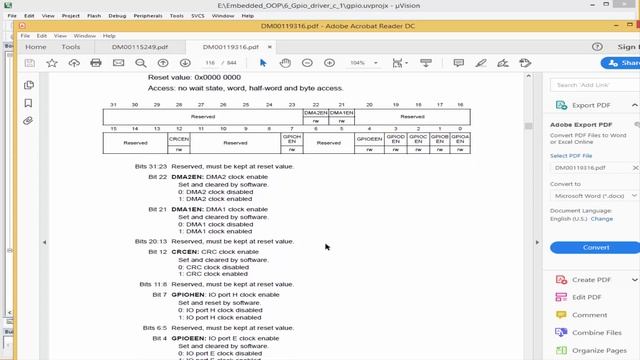
Task: Switch to the DM00115249.pdf tab
Action: 140,47
